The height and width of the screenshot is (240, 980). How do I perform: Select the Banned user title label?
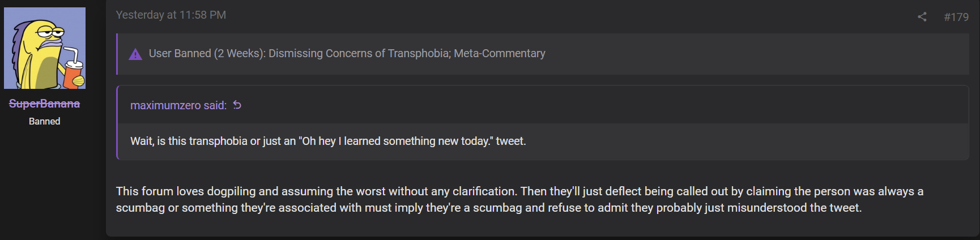pyautogui.click(x=44, y=121)
